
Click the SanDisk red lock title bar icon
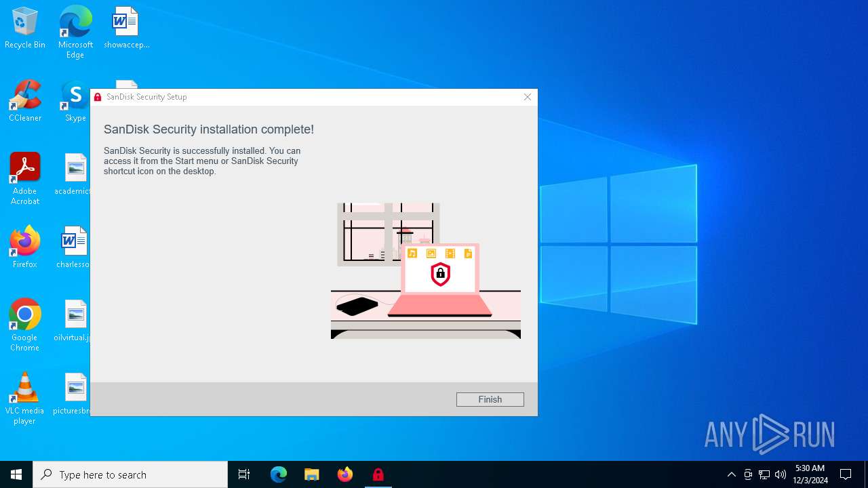click(98, 97)
